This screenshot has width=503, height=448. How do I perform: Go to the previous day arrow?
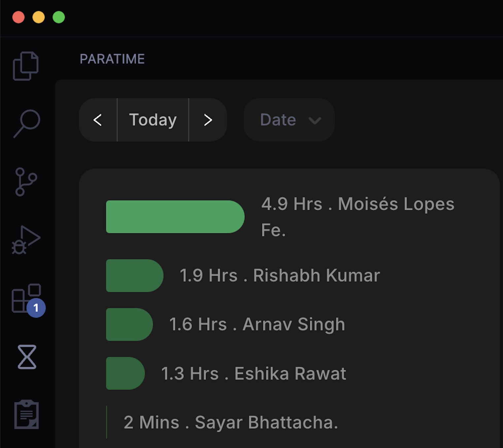(98, 120)
